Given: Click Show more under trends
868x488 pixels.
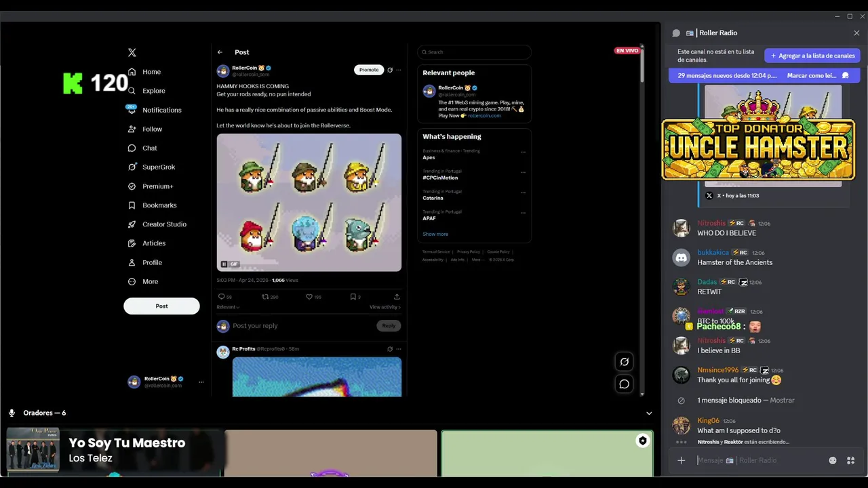Looking at the screenshot, I should (x=435, y=235).
